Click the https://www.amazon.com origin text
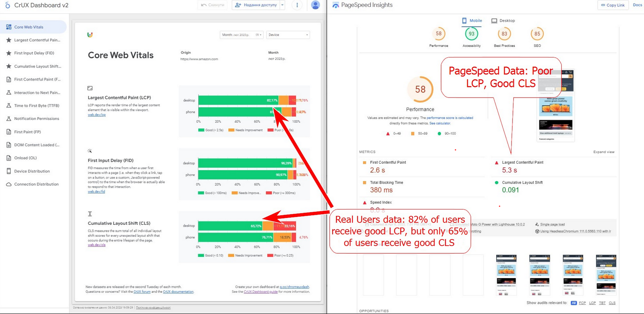The image size is (644, 314). [199, 59]
